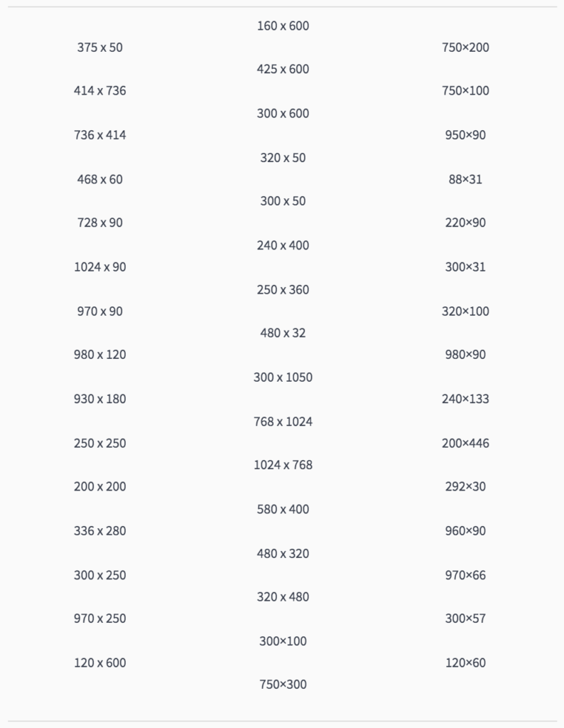
Task: Select the 414 x 736 size
Action: 99,90
